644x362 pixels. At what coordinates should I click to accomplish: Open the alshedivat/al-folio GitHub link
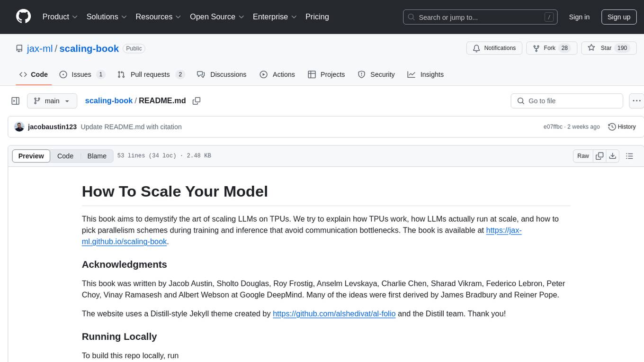tap(334, 313)
